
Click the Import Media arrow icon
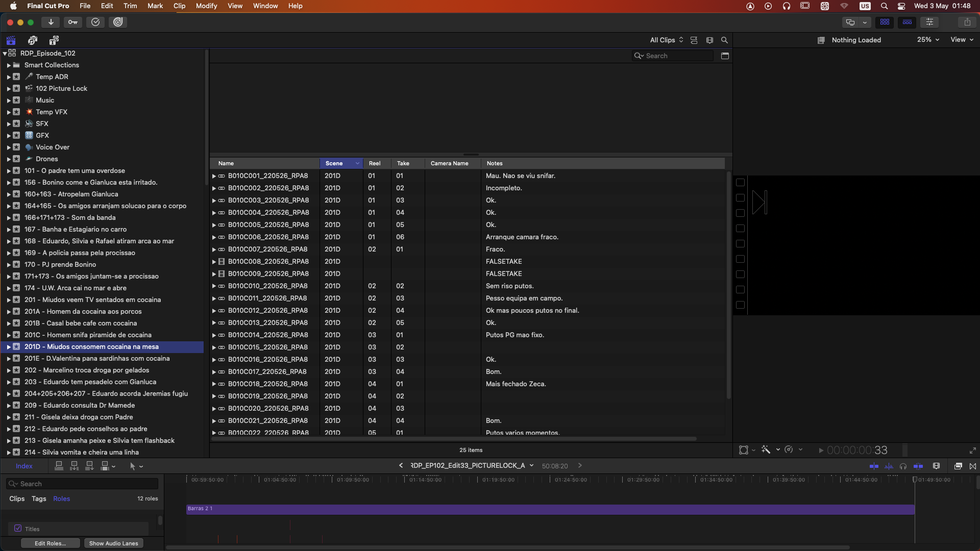coord(51,22)
